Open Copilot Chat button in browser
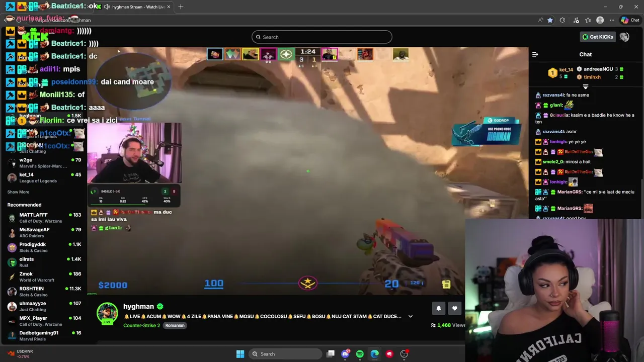 630,20
